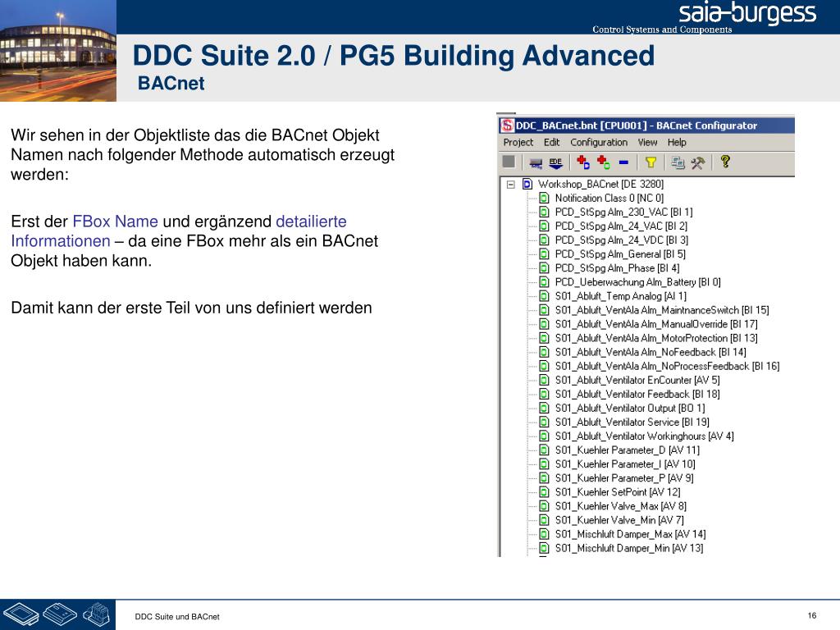Click the icon beside PCD_Ueberwachung Alm_Battery

545,282
